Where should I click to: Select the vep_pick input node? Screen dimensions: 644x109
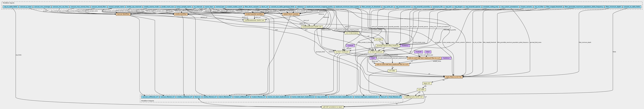coord(448,7)
